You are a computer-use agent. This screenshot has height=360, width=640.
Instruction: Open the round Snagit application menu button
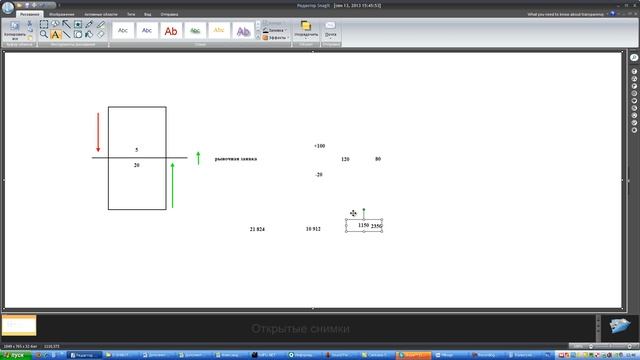click(8, 7)
